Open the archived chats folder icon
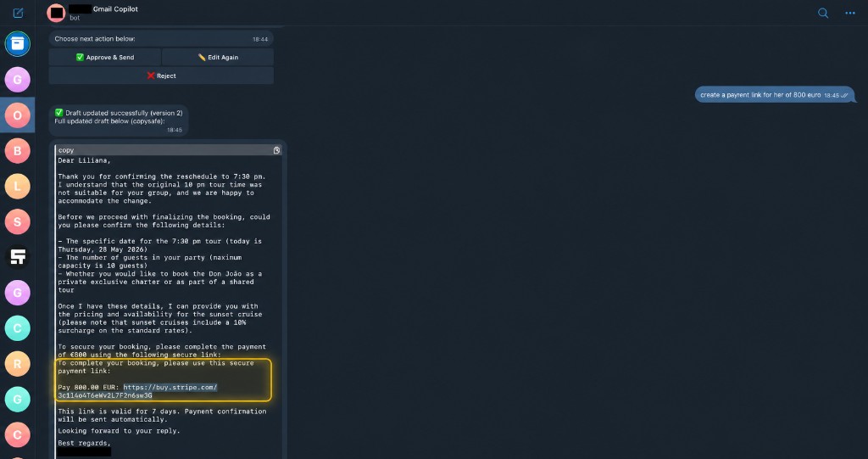868x459 pixels. 18,44
